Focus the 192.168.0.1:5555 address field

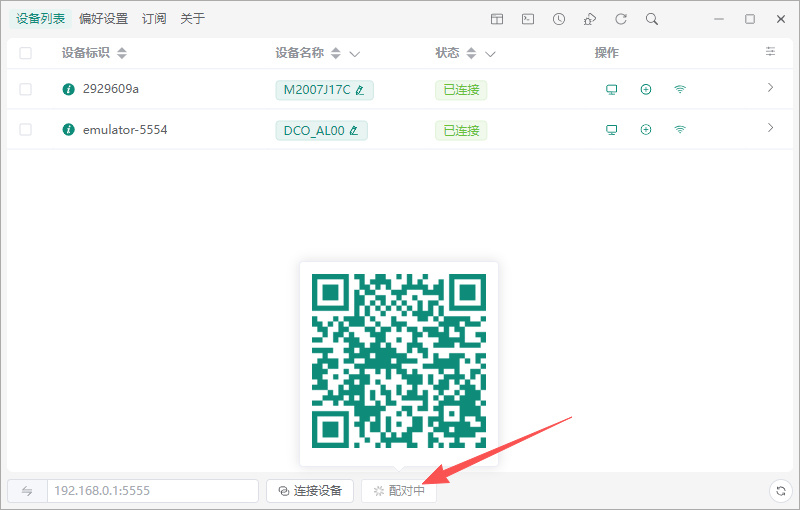153,491
